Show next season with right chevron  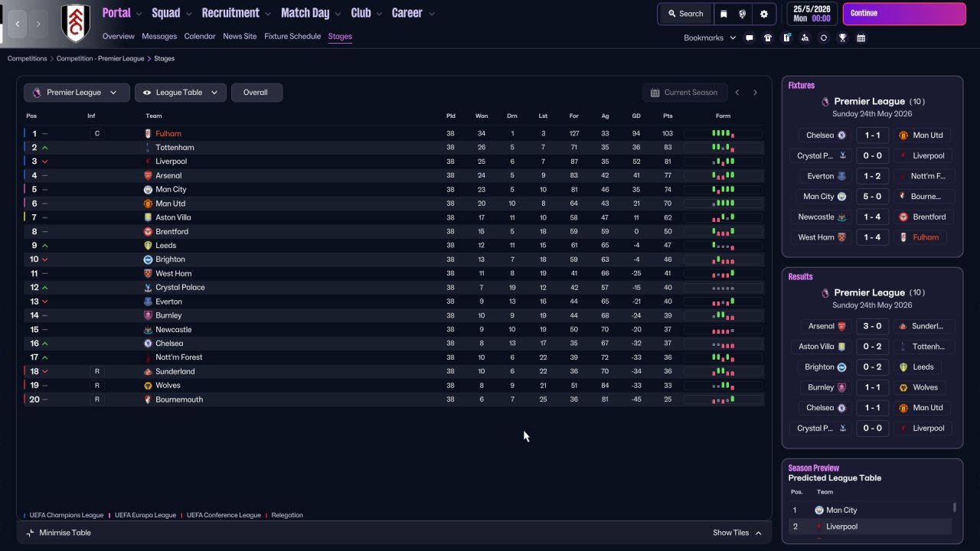tap(755, 93)
